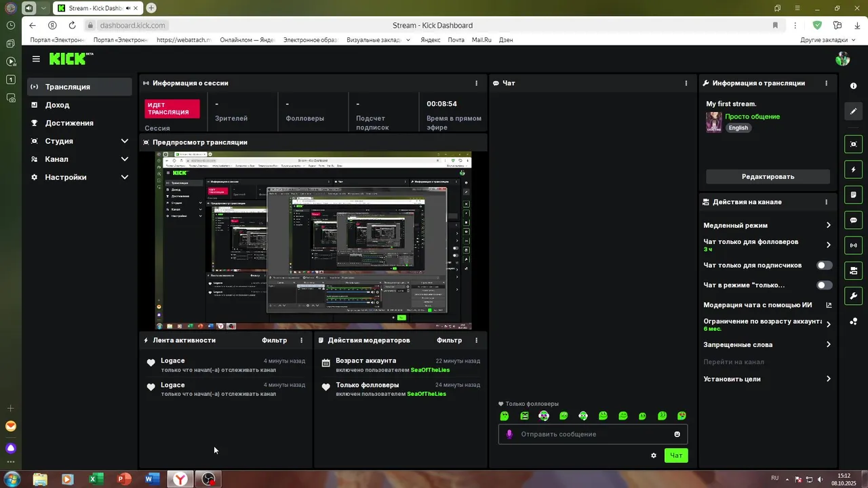Select Трансляция in sidebar
The image size is (868, 488).
point(80,87)
